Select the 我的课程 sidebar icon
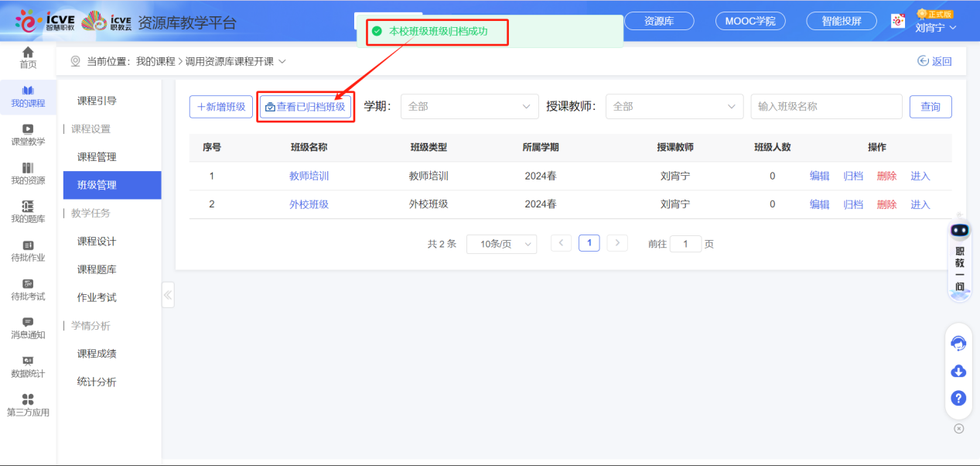Screen dimensions: 980x466 [28, 94]
